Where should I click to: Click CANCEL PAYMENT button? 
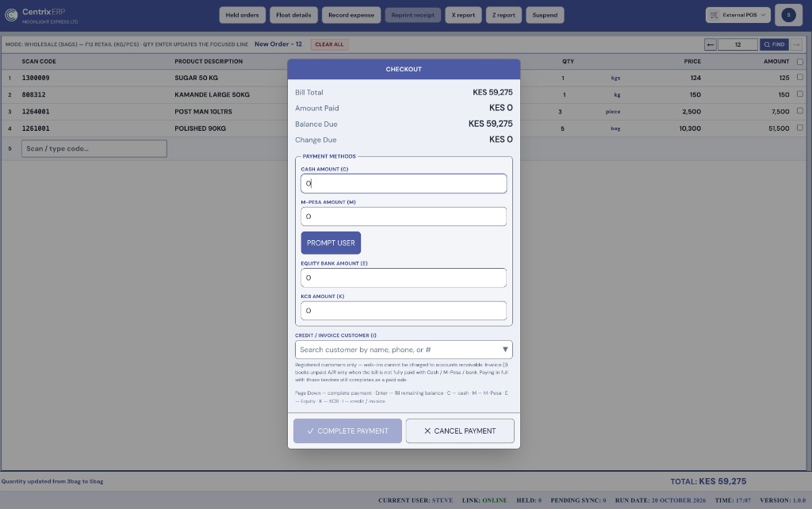[x=460, y=431]
